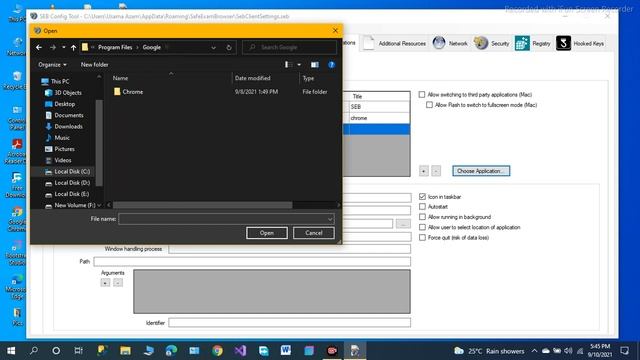
Task: Open Task View on taskbar
Action: (x=78, y=351)
